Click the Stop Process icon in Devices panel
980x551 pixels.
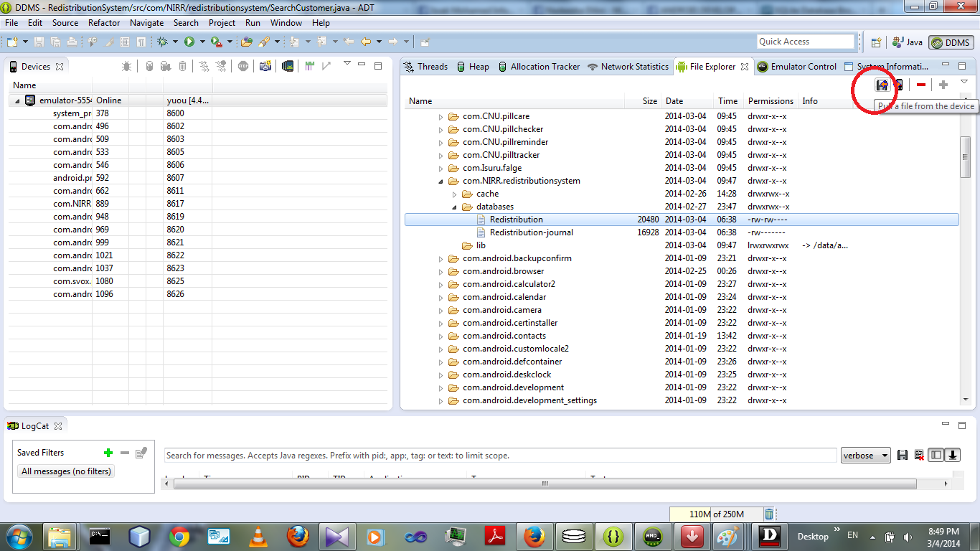coord(243,66)
